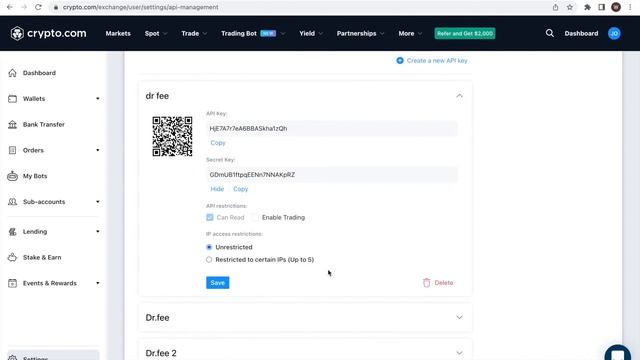This screenshot has height=360, width=640.
Task: Click the Orders list icon
Action: pos(13,150)
